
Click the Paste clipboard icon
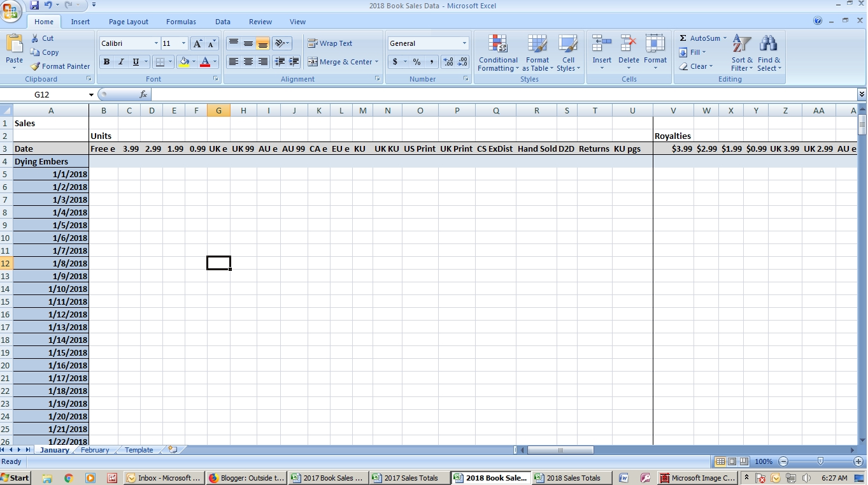pyautogui.click(x=14, y=44)
